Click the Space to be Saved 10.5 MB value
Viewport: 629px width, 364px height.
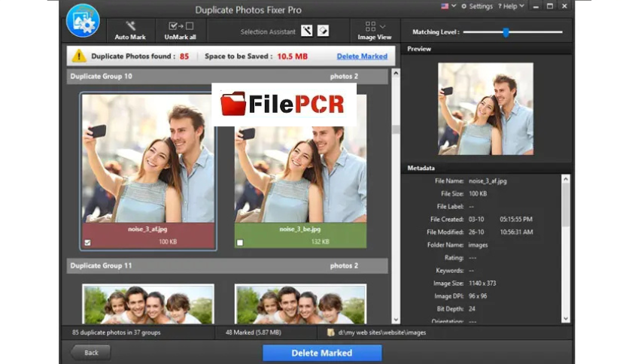tap(293, 56)
